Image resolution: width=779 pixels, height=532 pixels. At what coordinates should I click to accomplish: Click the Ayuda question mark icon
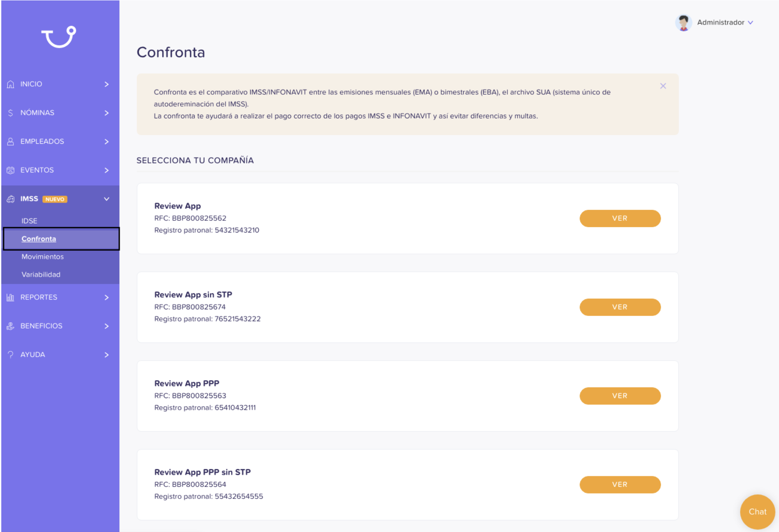11,354
